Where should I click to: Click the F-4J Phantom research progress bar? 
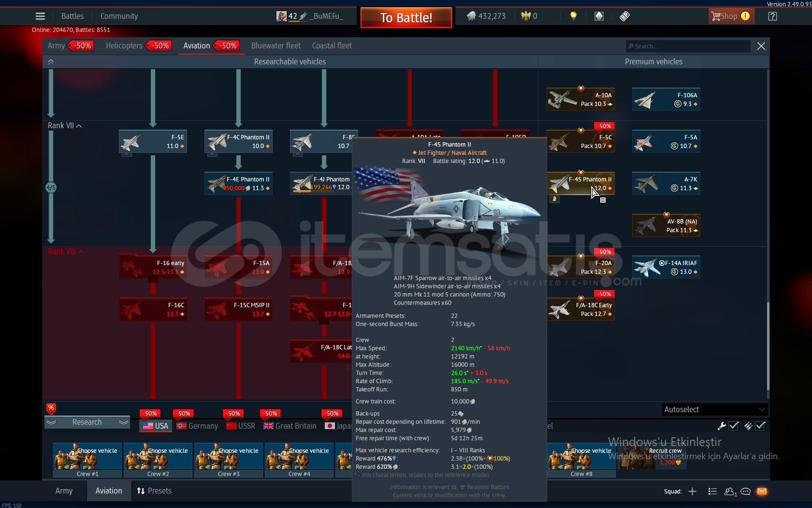coord(309,192)
